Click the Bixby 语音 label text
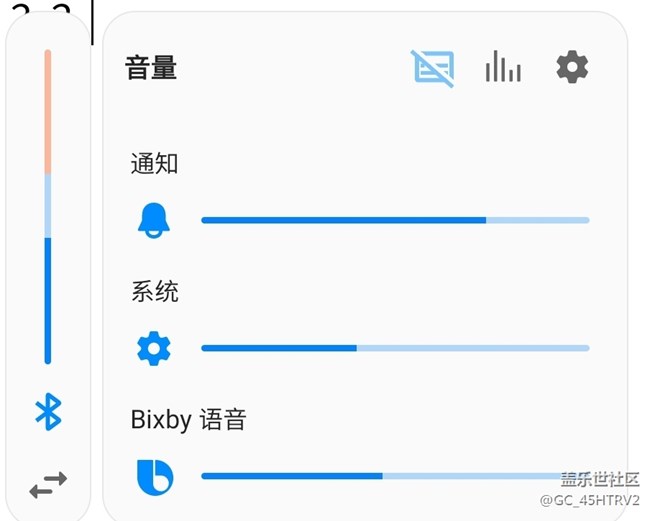 [x=188, y=419]
